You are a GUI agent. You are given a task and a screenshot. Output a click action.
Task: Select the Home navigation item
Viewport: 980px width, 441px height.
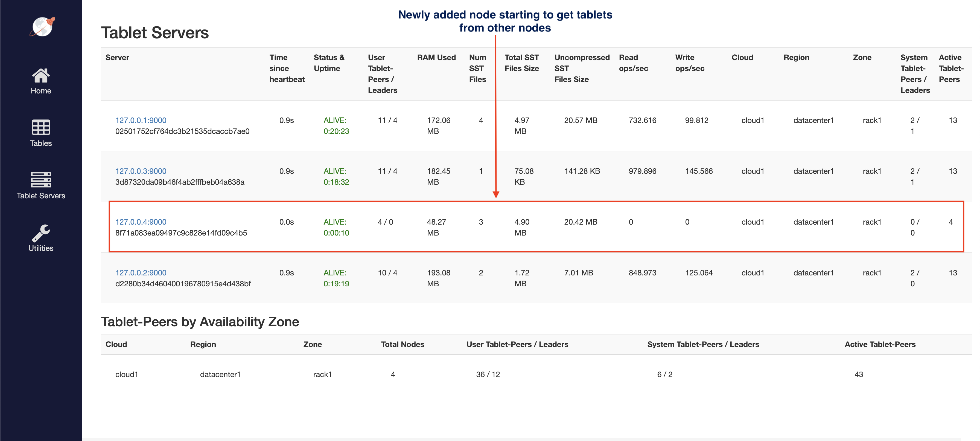pos(41,90)
